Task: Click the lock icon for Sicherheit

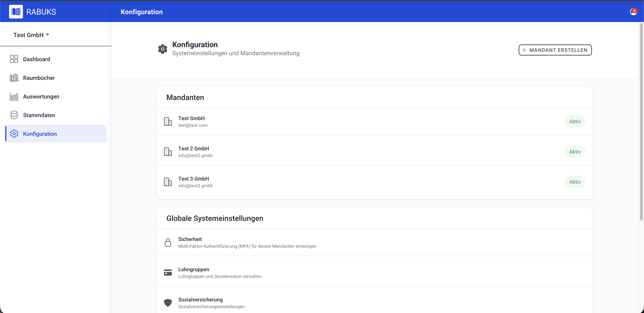Action: pos(168,242)
